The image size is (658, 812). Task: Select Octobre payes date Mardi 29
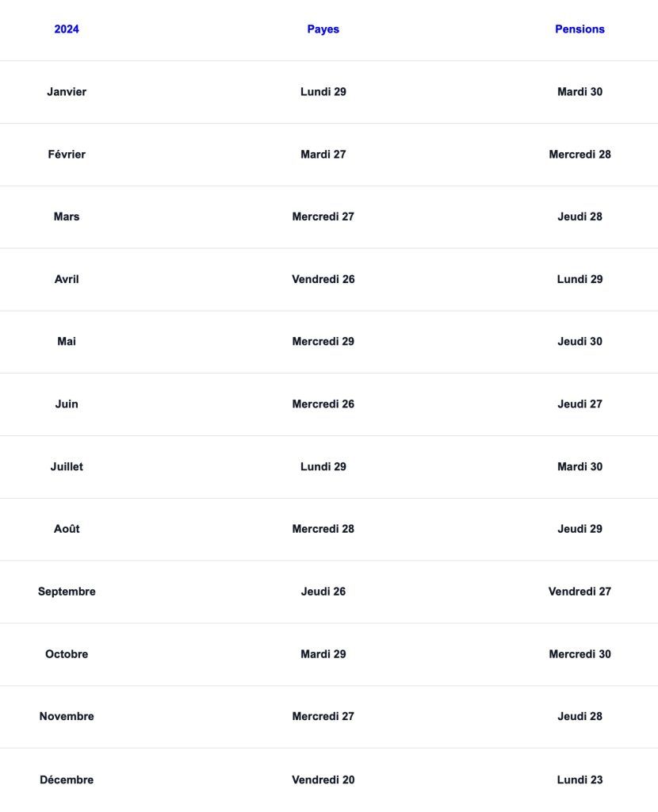point(323,654)
